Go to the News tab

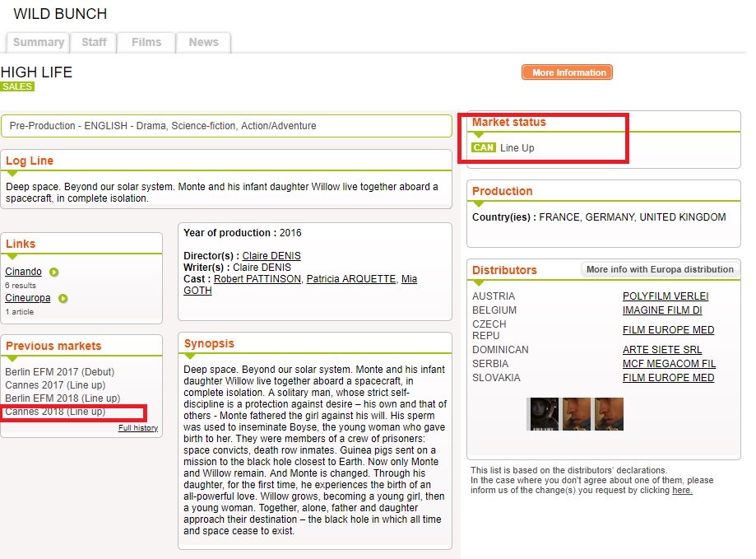point(203,43)
